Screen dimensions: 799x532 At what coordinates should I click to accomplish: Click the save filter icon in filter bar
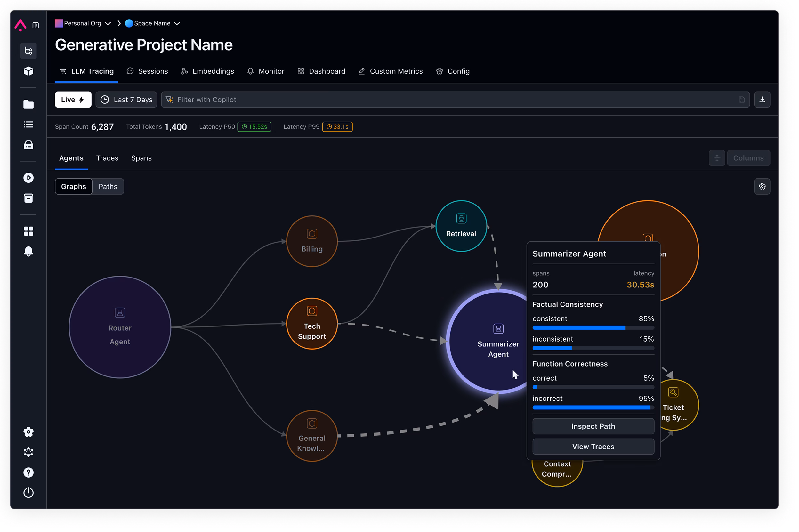point(742,100)
